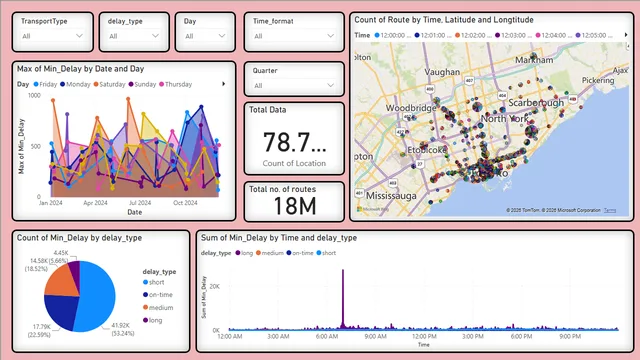Screen dimensions: 640x360
Task: Open the Quarter slicer dropdown
Action: point(294,85)
